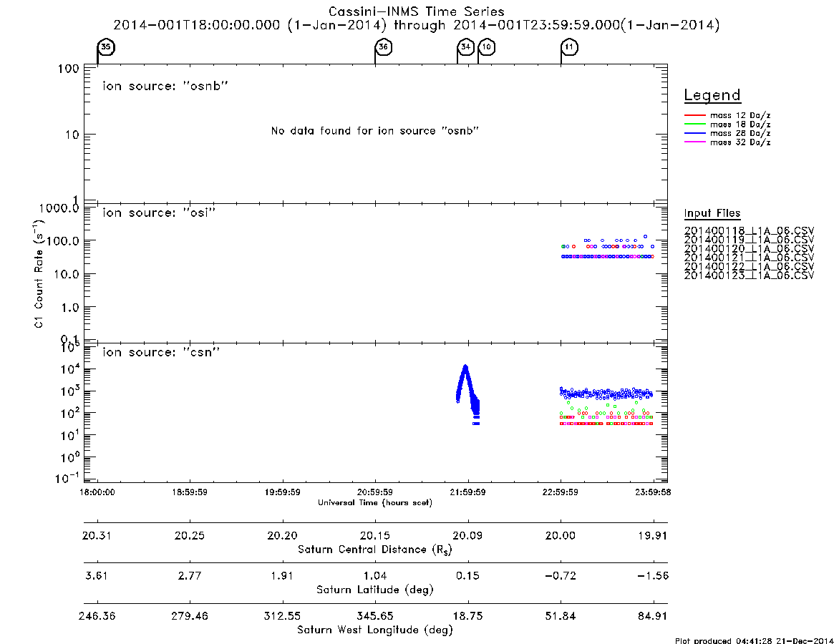Image resolution: width=834 pixels, height=644 pixels.
Task: Select input file 201400119_L1A_06.CSV
Action: point(749,240)
